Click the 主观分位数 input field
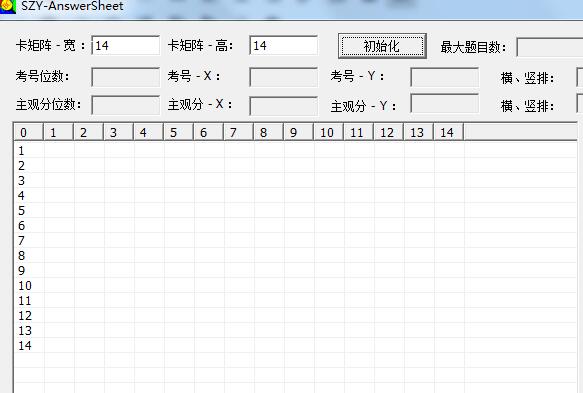 click(126, 105)
